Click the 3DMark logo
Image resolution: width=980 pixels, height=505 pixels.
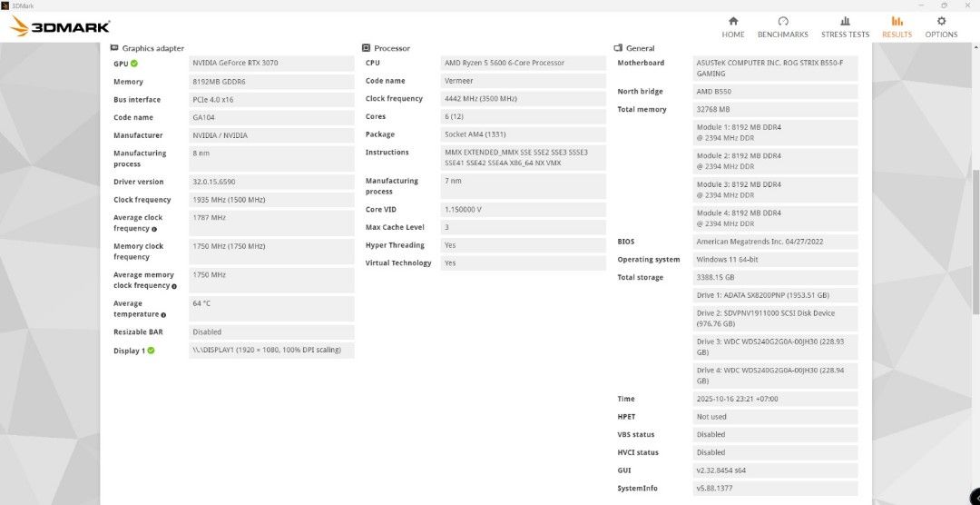[x=60, y=26]
